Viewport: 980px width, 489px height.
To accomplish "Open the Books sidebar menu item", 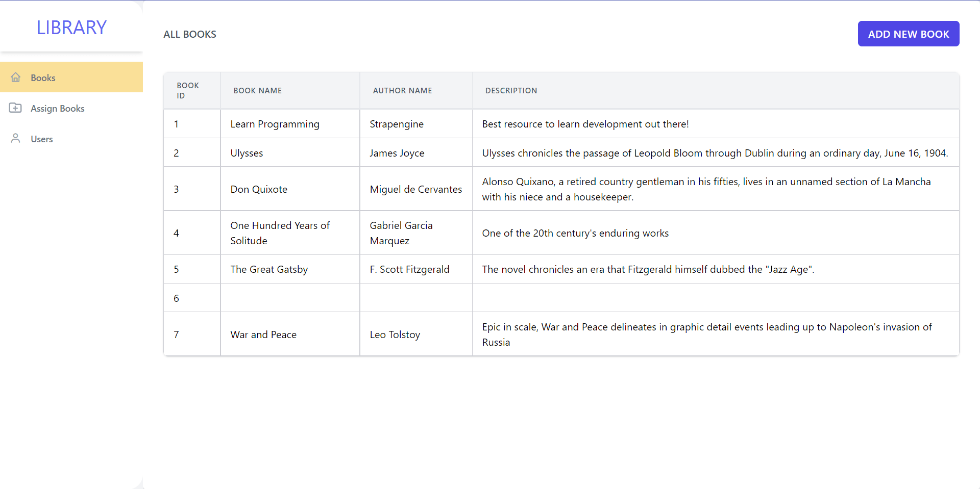I will coord(43,78).
